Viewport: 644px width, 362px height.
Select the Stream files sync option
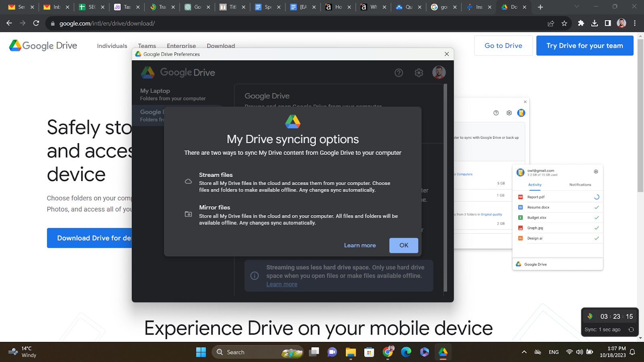coord(216,175)
